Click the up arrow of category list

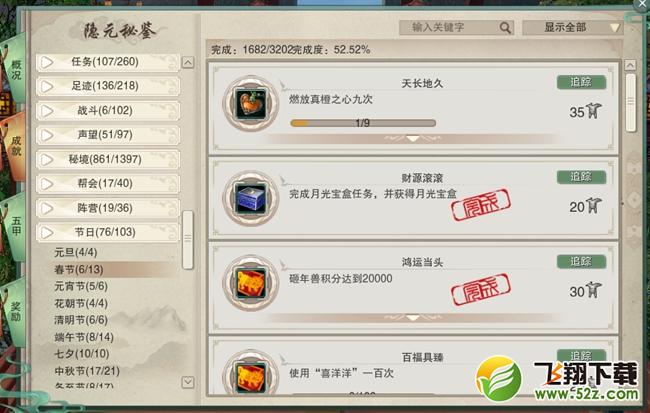click(x=188, y=63)
